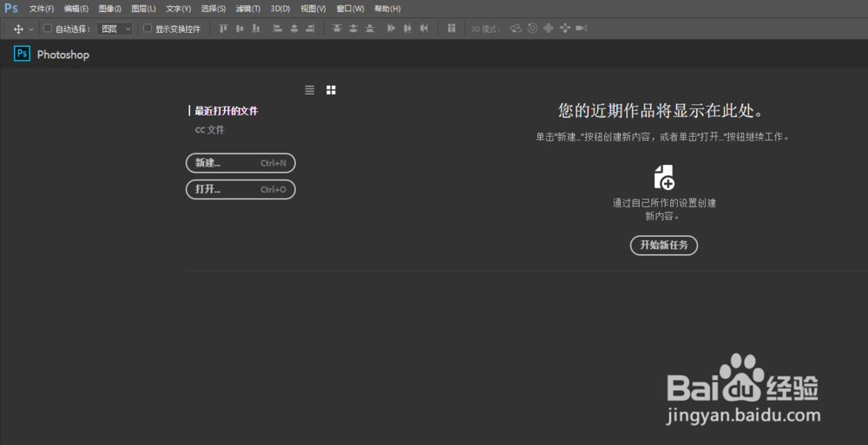
Task: Select the CC 文件 tab
Action: [x=210, y=129]
